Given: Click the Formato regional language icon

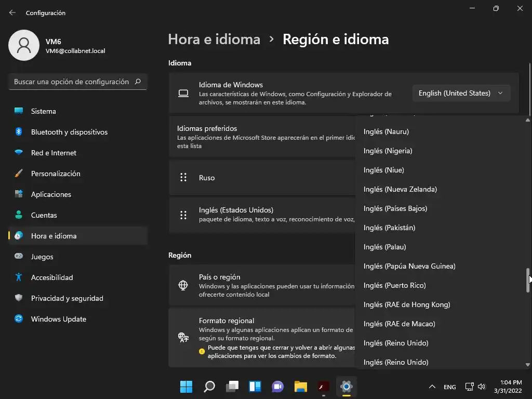Looking at the screenshot, I should click(183, 337).
